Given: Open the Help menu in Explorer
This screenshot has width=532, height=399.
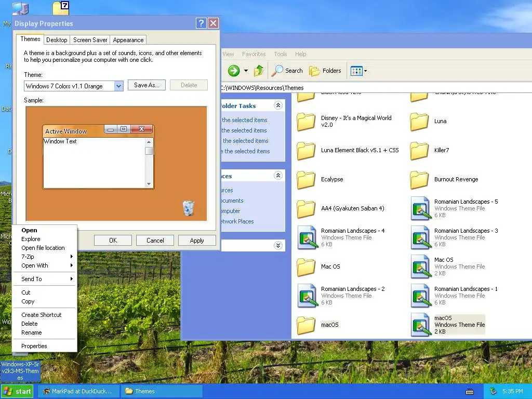Looking at the screenshot, I should [301, 54].
